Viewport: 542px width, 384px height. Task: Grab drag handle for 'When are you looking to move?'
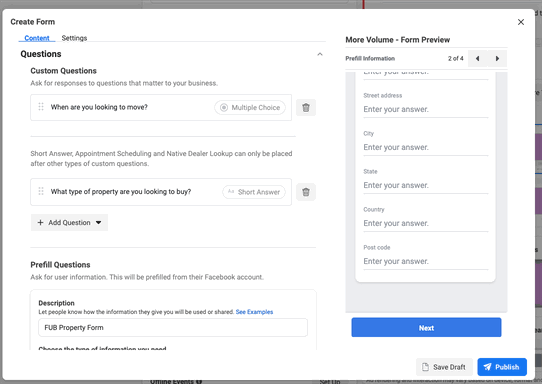point(41,107)
